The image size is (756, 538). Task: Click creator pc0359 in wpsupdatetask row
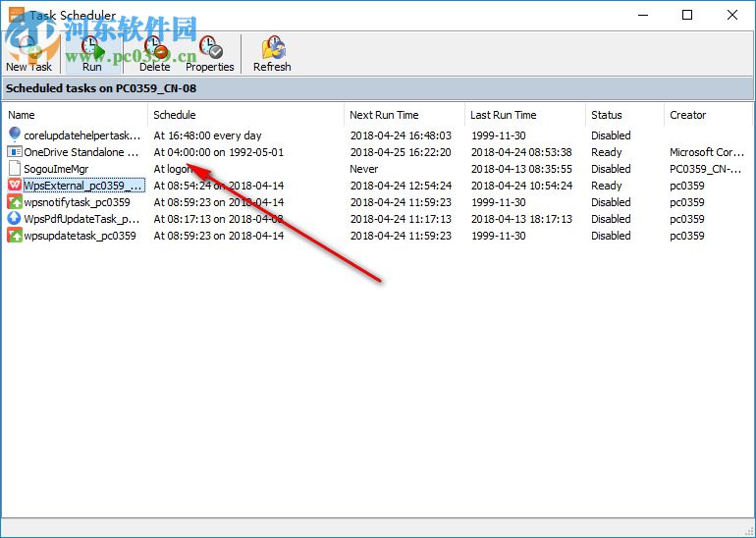click(687, 236)
